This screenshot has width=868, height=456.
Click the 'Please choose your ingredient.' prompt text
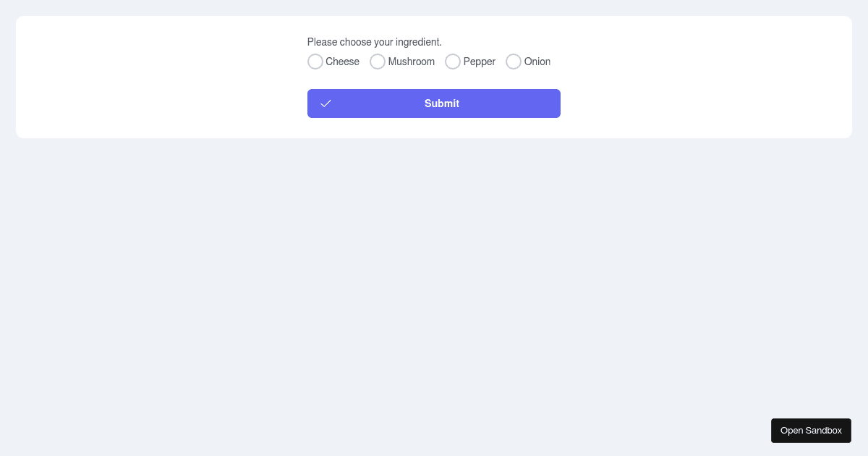pos(375,42)
